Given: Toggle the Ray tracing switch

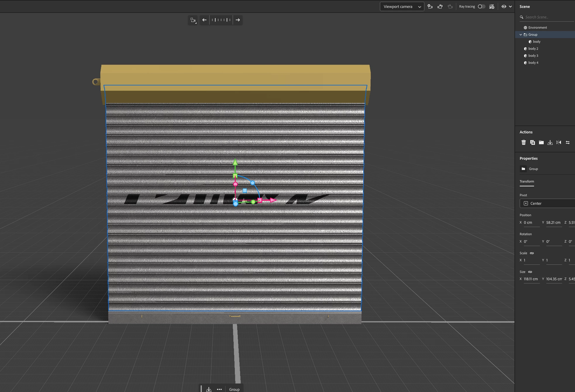Looking at the screenshot, I should click(x=481, y=6).
